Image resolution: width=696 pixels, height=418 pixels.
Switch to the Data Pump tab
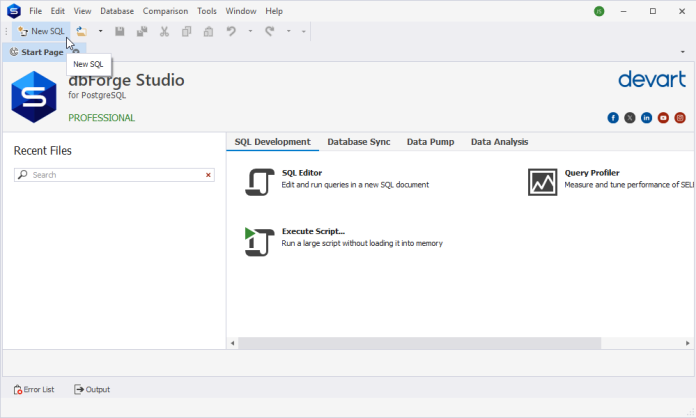(x=430, y=142)
